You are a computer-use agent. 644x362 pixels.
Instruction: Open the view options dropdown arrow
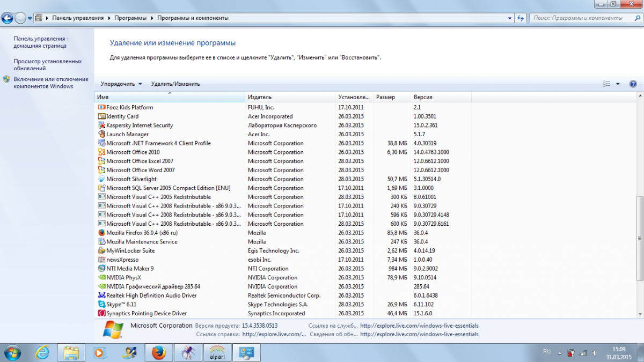(x=618, y=84)
